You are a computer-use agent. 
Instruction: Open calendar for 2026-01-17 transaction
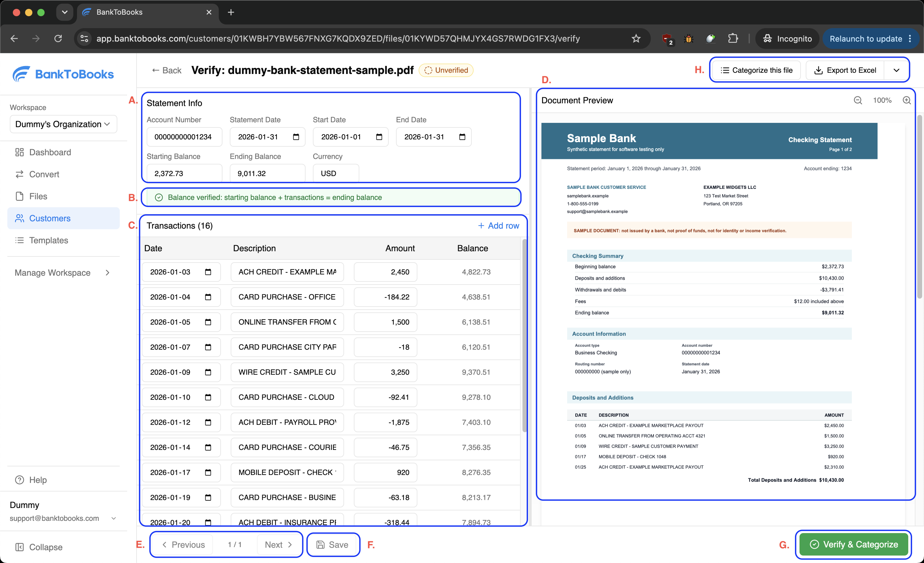(x=208, y=473)
